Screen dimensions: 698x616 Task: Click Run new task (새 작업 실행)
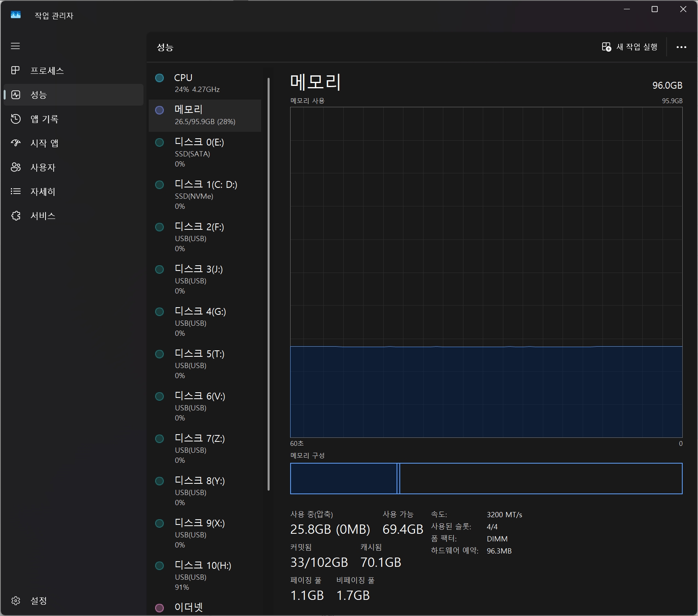629,47
